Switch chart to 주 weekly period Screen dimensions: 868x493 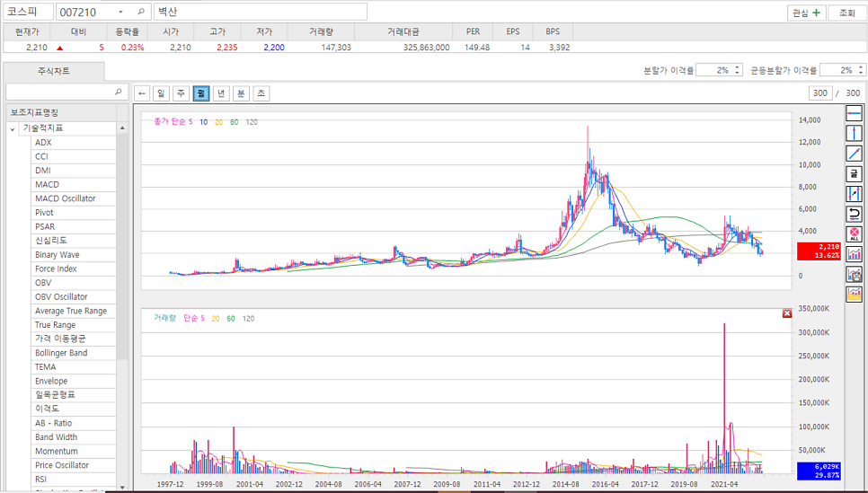[x=181, y=93]
